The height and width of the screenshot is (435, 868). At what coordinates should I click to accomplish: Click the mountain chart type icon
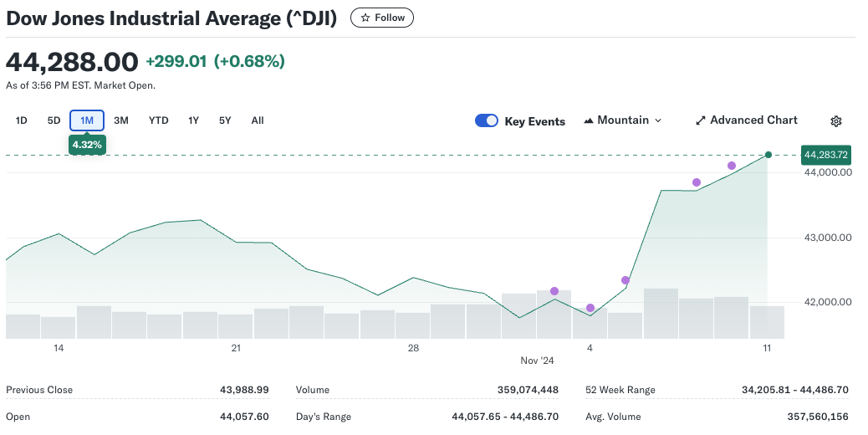point(588,120)
